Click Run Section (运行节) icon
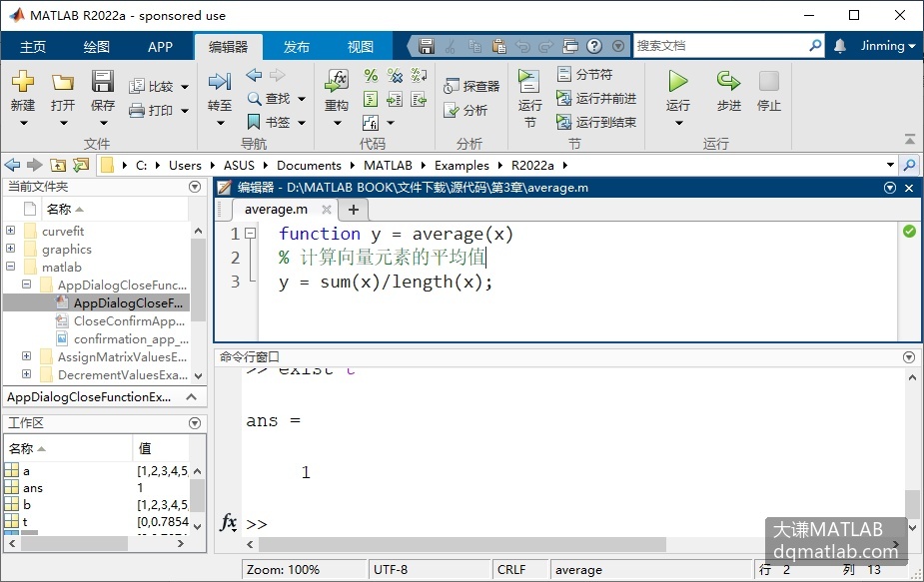This screenshot has height=582, width=924. click(x=529, y=81)
